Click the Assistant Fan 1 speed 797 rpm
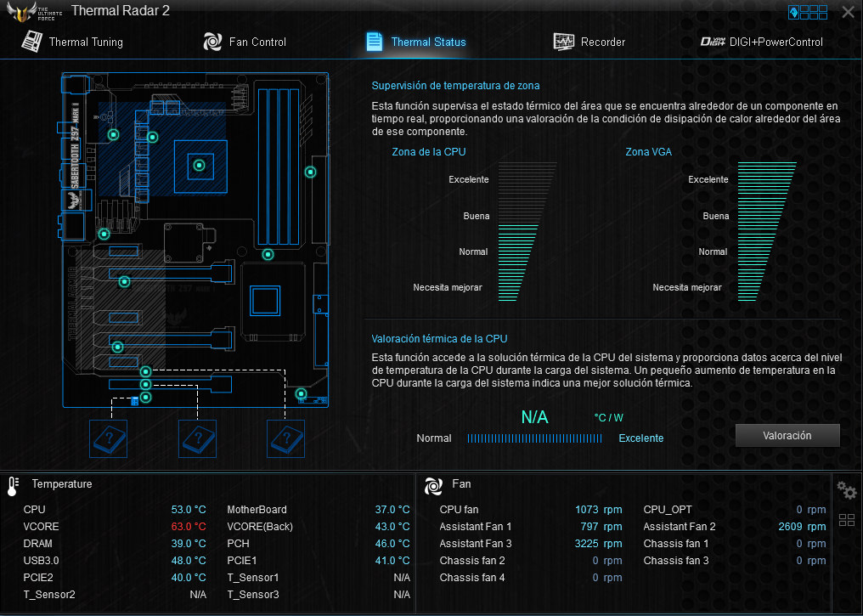This screenshot has height=616, width=863. pyautogui.click(x=601, y=527)
